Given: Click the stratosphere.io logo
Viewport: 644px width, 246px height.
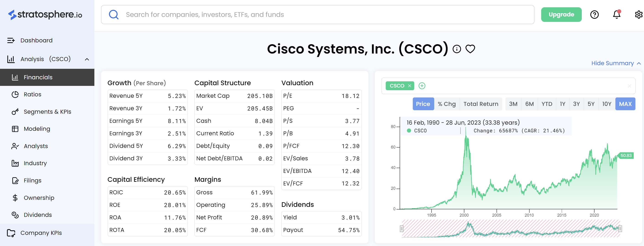Looking at the screenshot, I should 45,15.
